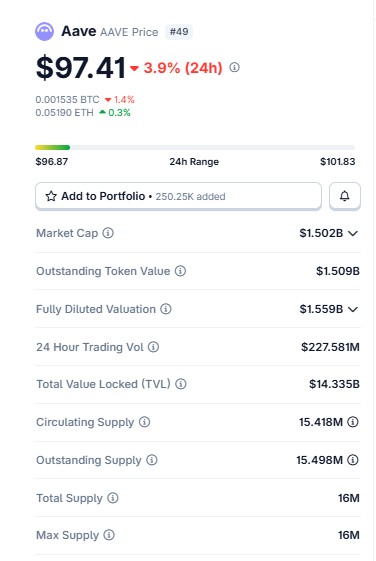The height and width of the screenshot is (561, 376).
Task: Open the Circulating Supply label info icon
Action: point(145,422)
